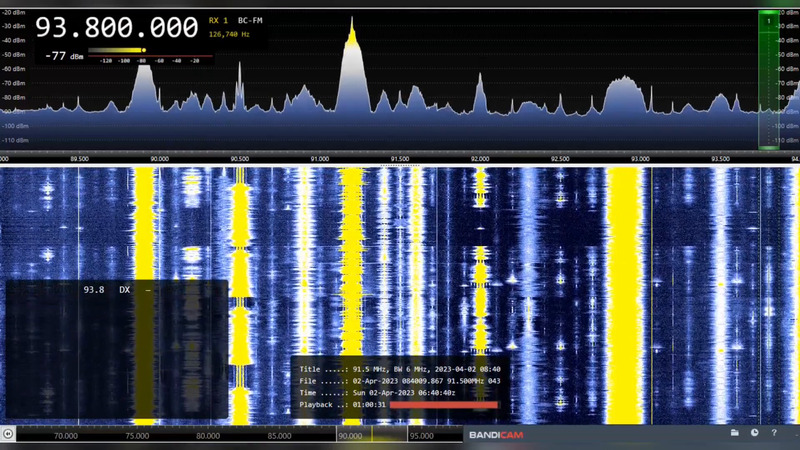The image size is (800, 450).
Task: Click the 126,740 Hz bandwidth readout
Action: (x=229, y=34)
